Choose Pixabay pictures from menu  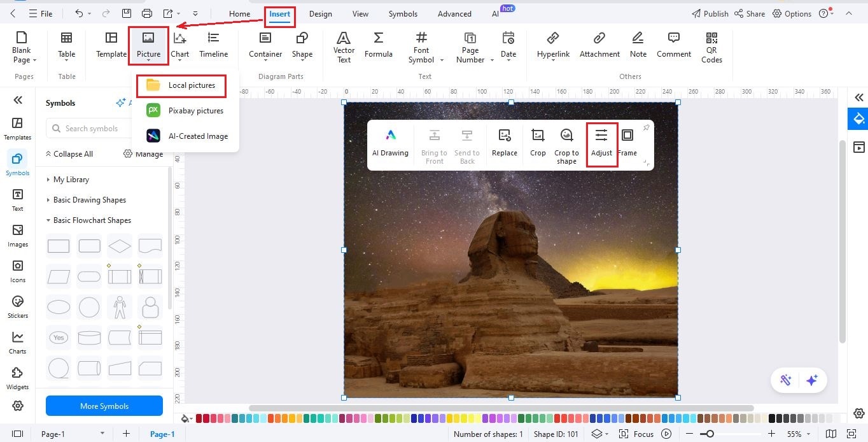185,111
